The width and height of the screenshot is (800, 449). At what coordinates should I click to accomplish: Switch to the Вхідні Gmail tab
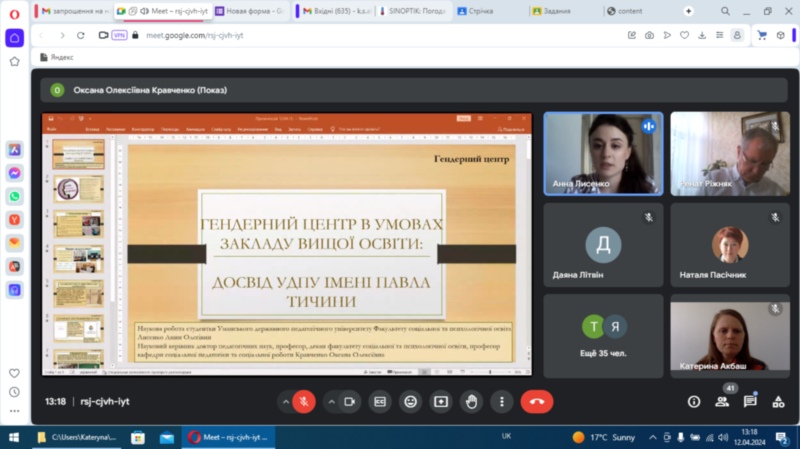(337, 11)
